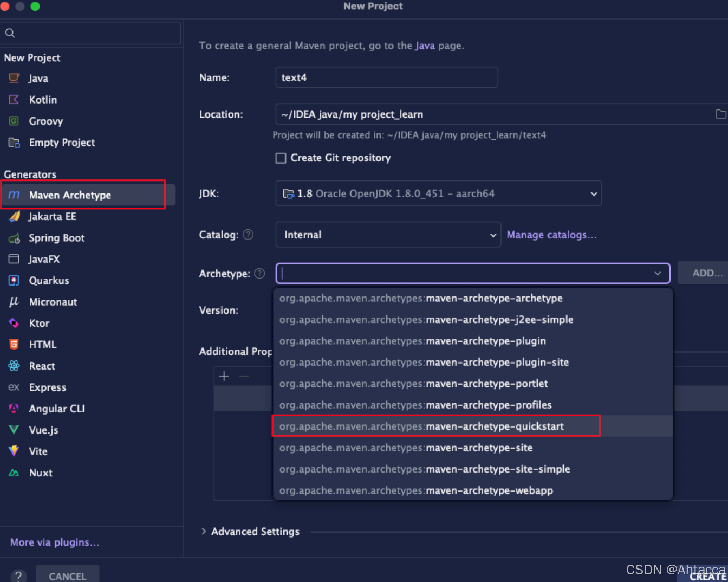The width and height of the screenshot is (728, 582).
Task: Select Quarkus generator
Action: [88, 280]
